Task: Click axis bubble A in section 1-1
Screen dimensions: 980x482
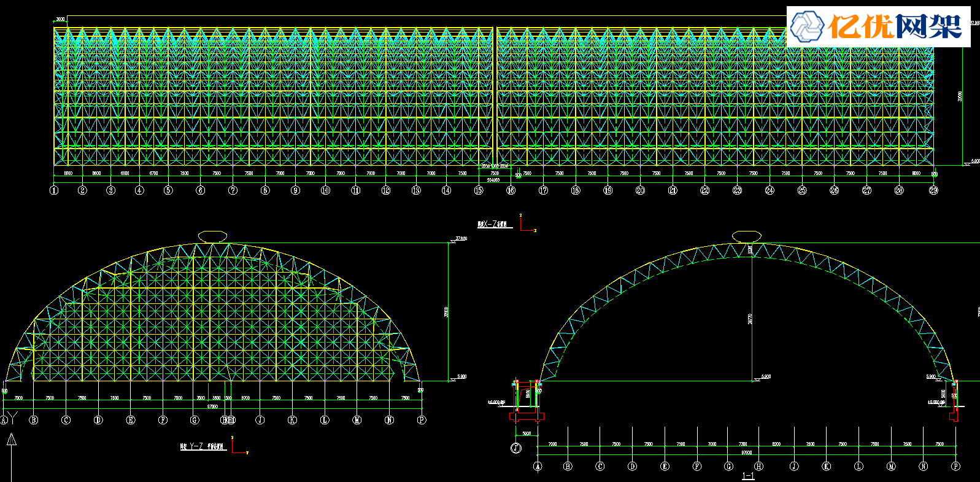Action: [538, 467]
